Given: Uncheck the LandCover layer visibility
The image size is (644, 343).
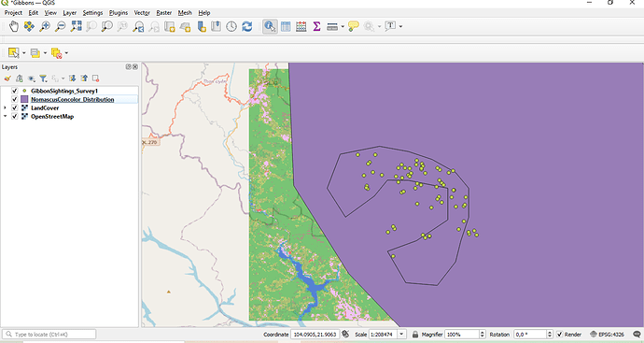Looking at the screenshot, I should tap(14, 107).
